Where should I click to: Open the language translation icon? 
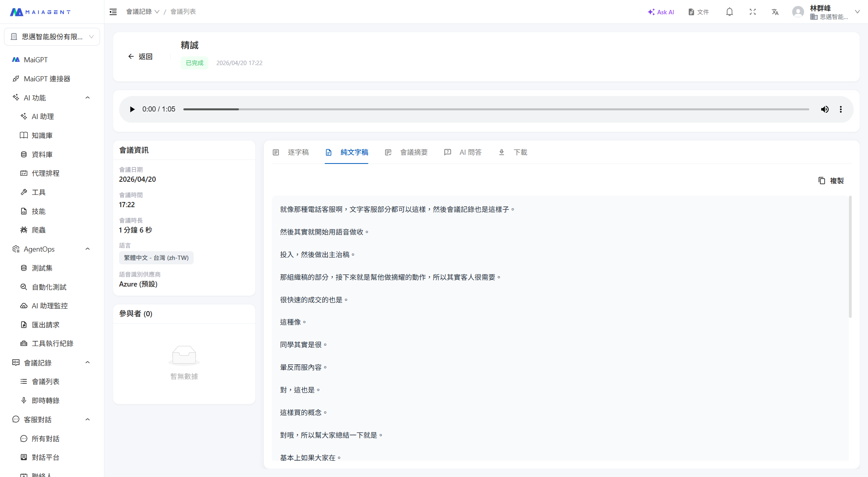click(x=775, y=12)
